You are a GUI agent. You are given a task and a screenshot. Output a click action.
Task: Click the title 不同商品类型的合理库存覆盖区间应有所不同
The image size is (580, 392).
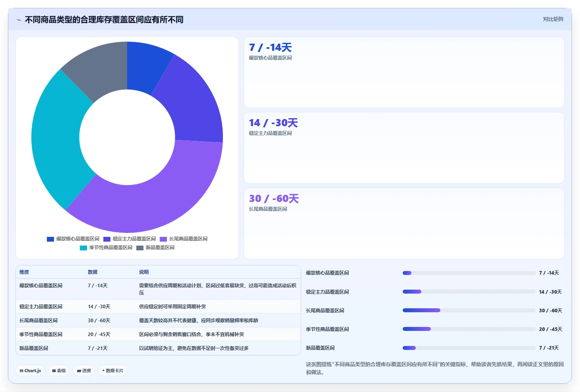coord(104,19)
